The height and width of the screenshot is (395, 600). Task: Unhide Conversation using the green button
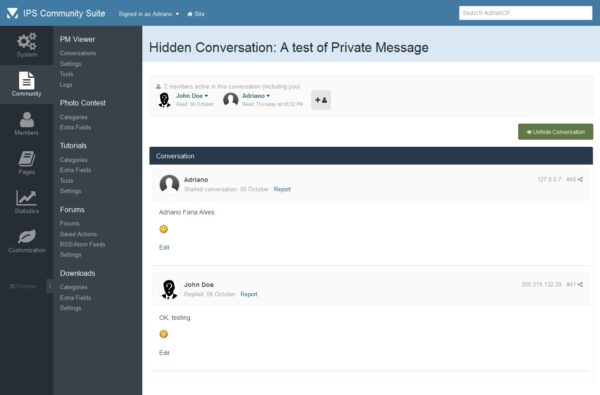tap(555, 132)
